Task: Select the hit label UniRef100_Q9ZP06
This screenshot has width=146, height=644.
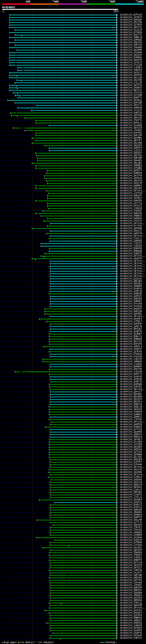Action: (x=131, y=178)
